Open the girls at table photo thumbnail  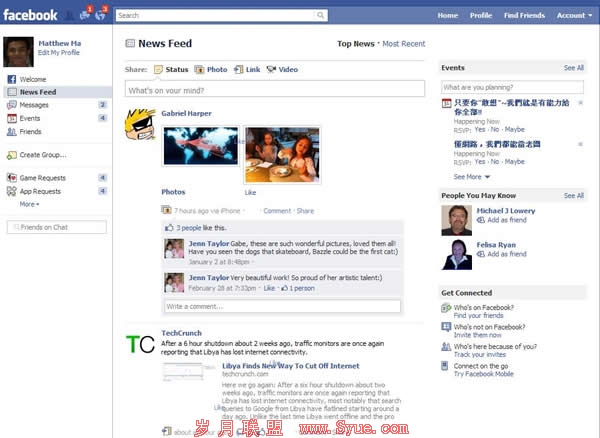pyautogui.click(x=282, y=155)
